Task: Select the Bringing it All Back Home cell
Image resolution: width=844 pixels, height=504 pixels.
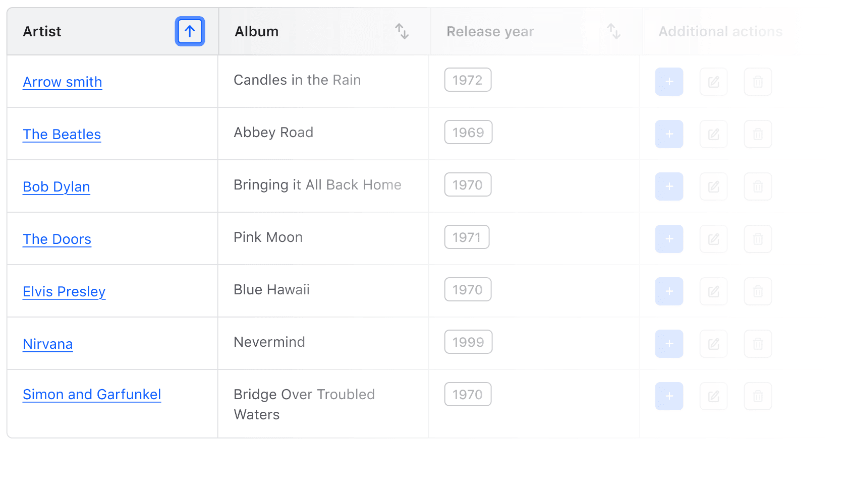Action: [317, 185]
